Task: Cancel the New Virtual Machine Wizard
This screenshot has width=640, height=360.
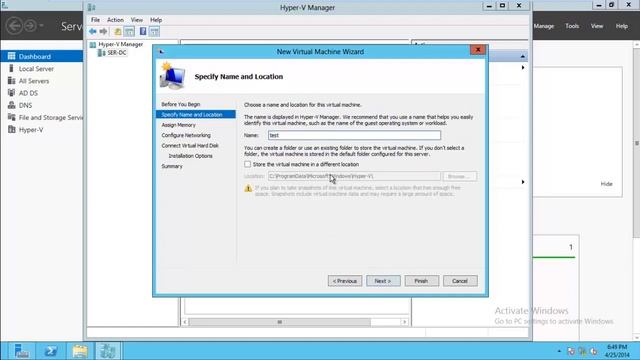Action: pos(460,281)
